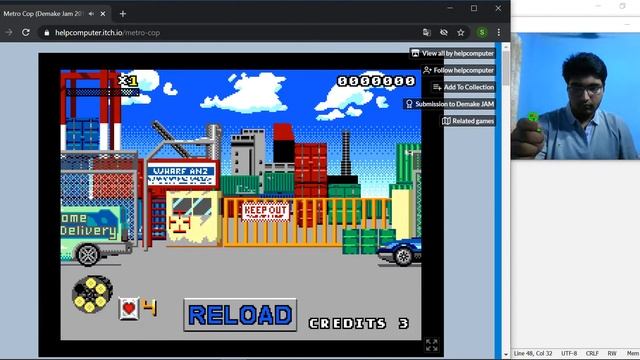Minimize the Chrome window

[x=450, y=8]
